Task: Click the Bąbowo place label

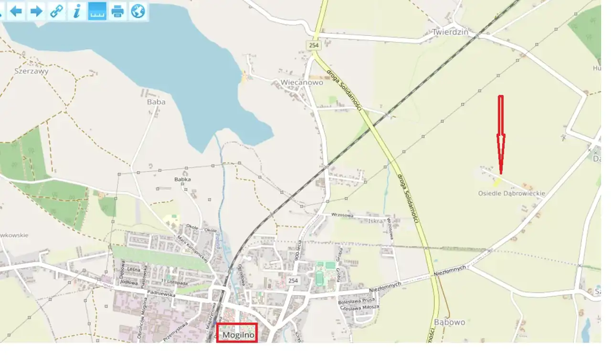Action: click(450, 322)
